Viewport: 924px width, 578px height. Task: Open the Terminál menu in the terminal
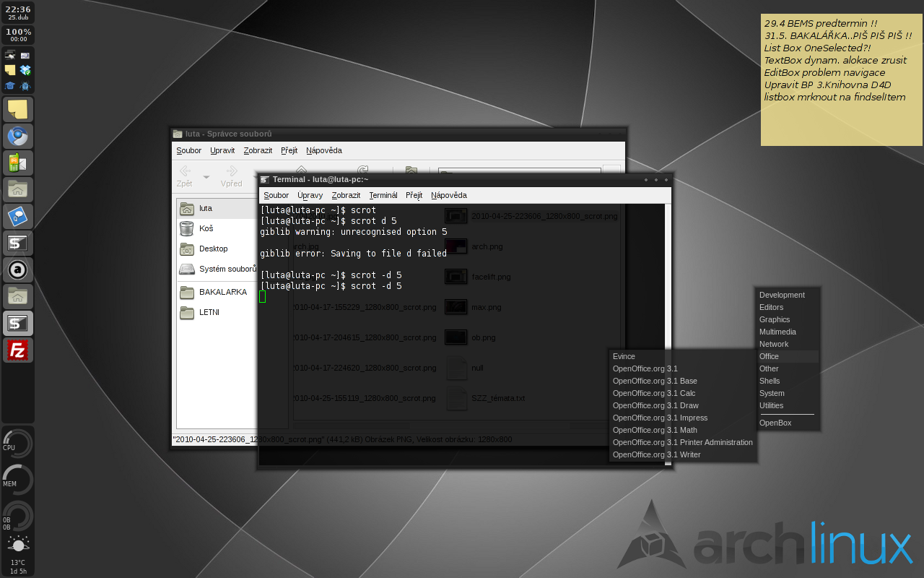(383, 195)
